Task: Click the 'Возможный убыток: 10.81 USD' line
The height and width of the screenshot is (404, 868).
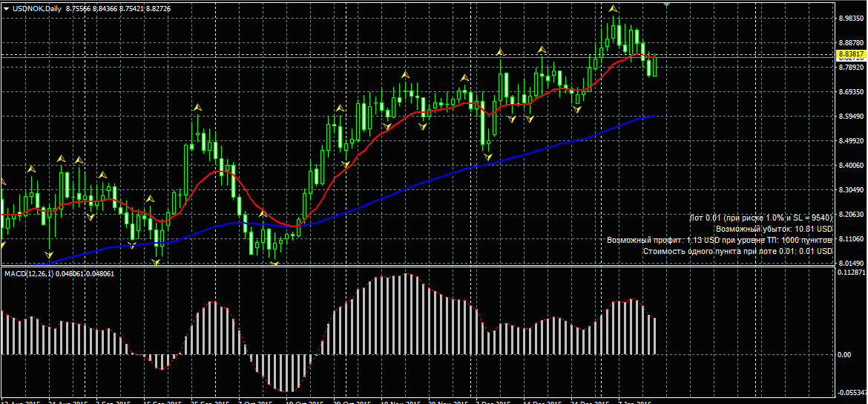Action: [x=774, y=229]
